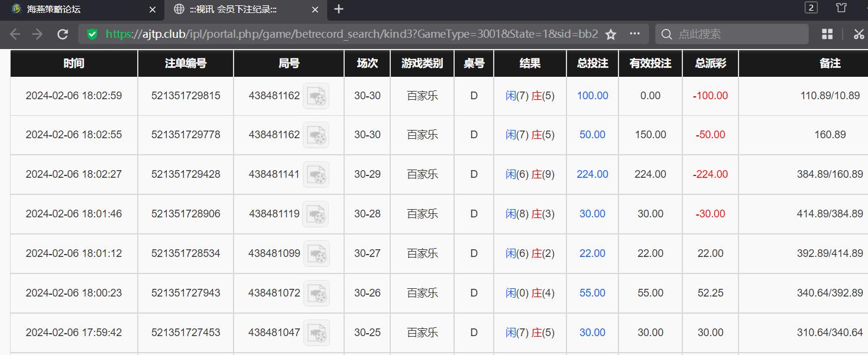Click result 闲(6) 庄(9)
Screen dimensions: 868x355
pos(530,174)
